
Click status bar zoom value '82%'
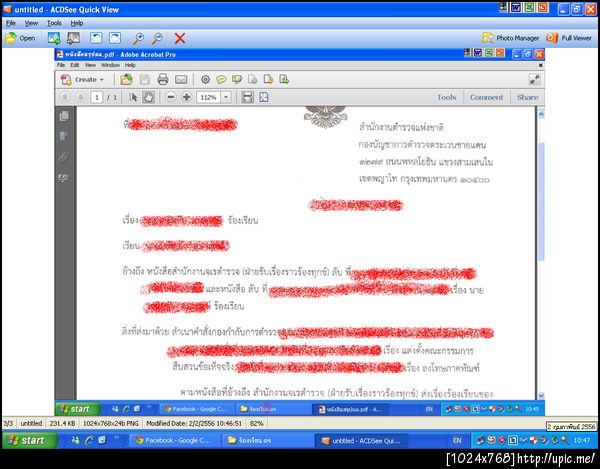coord(256,423)
